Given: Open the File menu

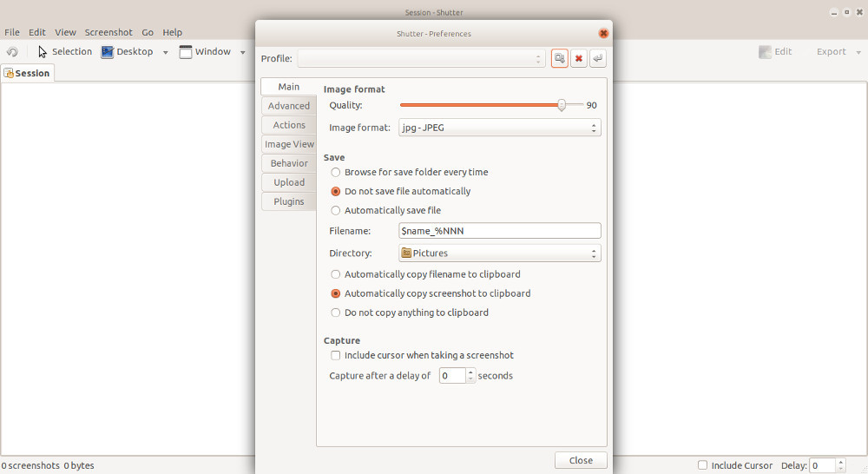Looking at the screenshot, I should tap(11, 32).
